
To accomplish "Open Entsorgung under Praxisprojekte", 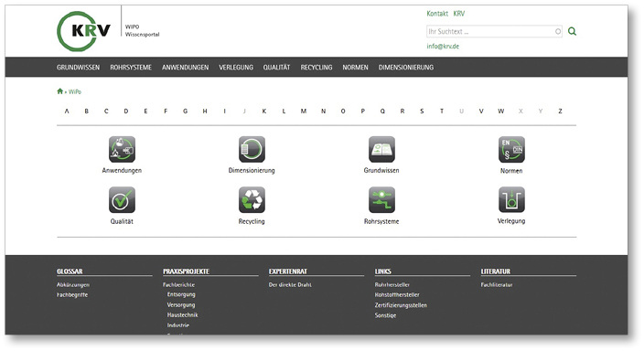I will (181, 294).
